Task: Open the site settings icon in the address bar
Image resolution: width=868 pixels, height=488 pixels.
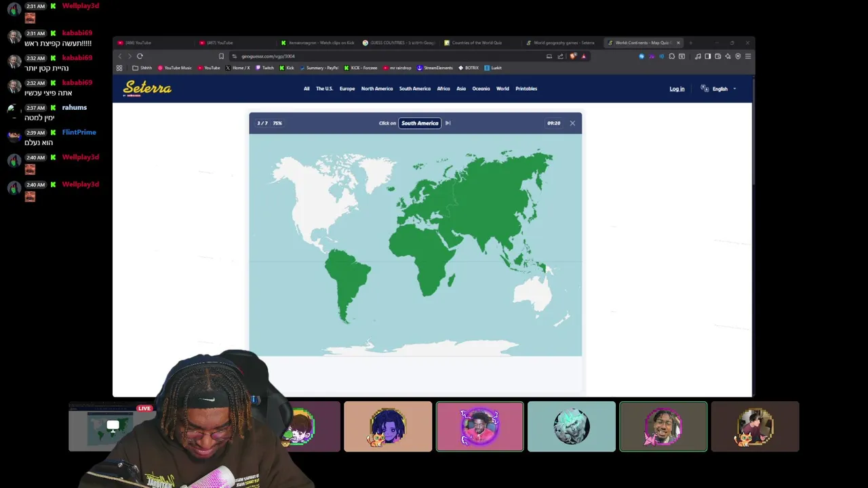Action: [234, 56]
